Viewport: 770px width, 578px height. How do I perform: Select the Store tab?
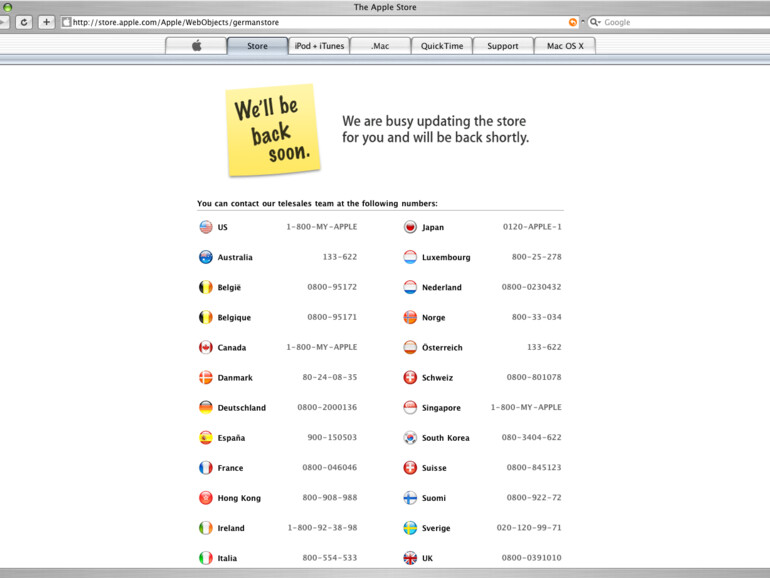coord(257,46)
